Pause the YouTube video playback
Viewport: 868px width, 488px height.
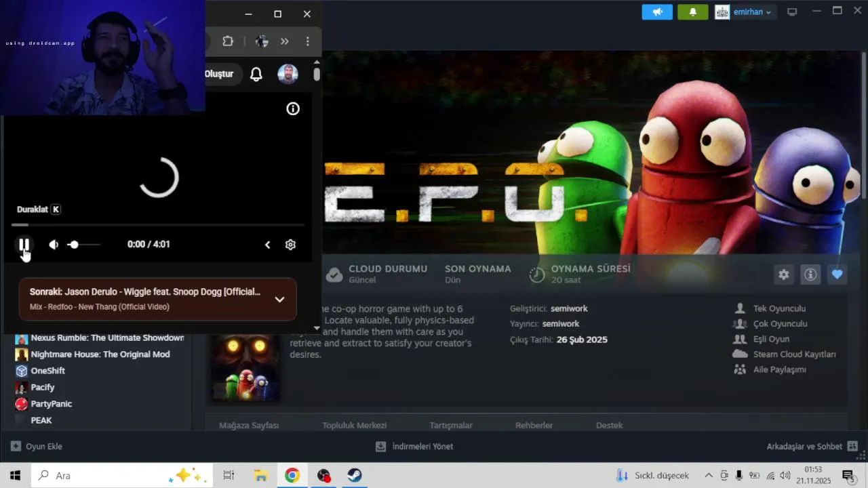point(24,244)
